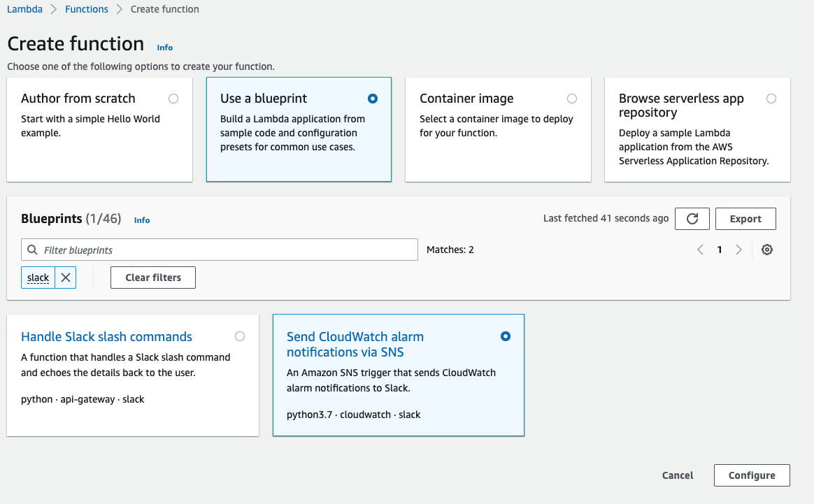Select Browse serverless app repository radio

coord(771,99)
